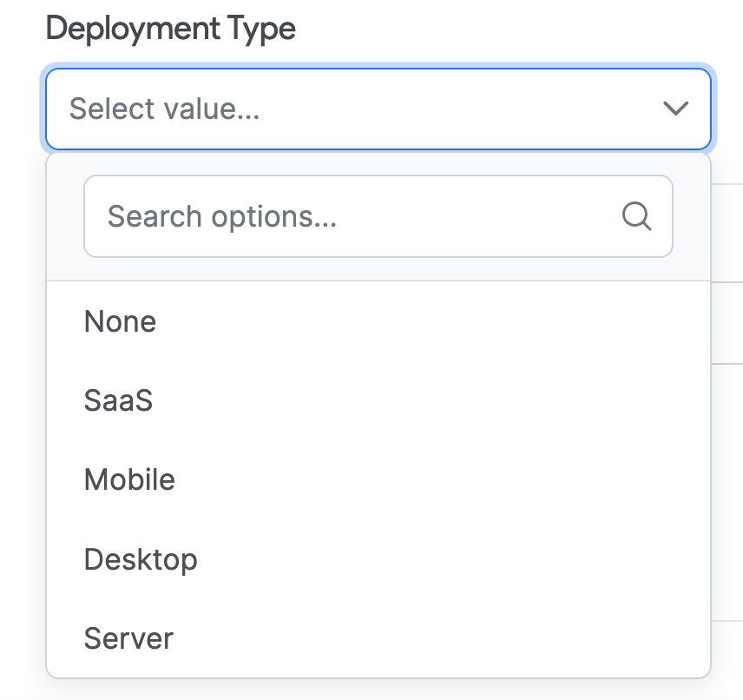The height and width of the screenshot is (700, 743).
Task: Choose Server at the bottom of the list
Action: pyautogui.click(x=128, y=638)
